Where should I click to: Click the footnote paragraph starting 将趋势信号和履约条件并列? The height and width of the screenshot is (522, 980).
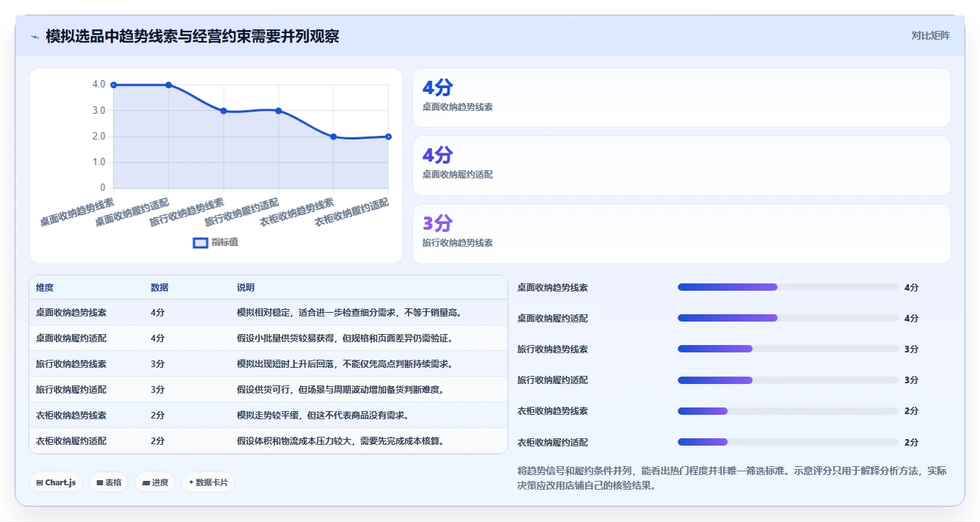tap(732, 478)
